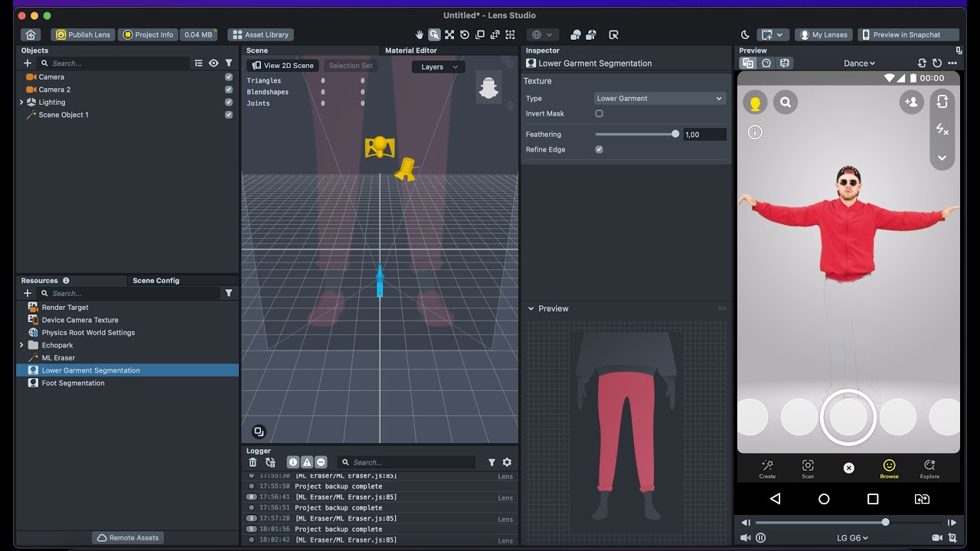Toggle error messages in Logger
980x551 pixels.
coord(321,462)
